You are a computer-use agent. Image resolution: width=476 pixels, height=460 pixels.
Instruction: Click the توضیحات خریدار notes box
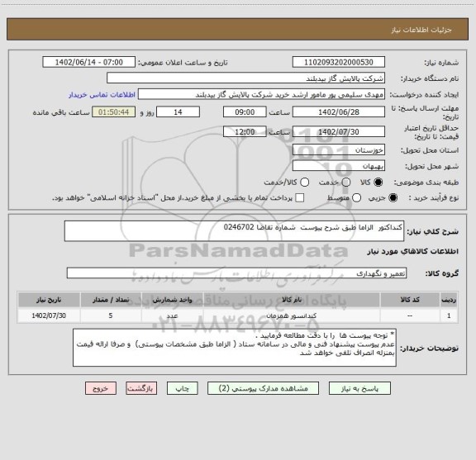click(235, 348)
